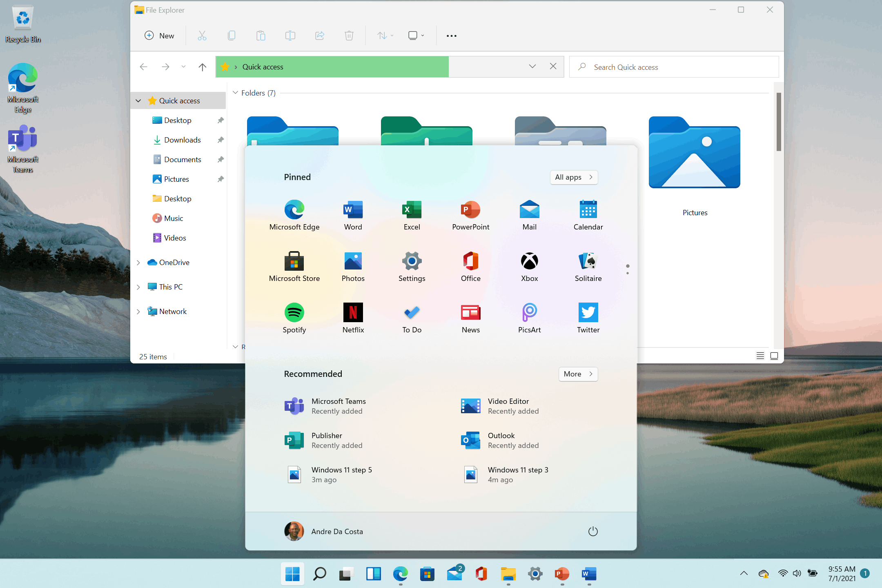This screenshot has height=588, width=882.
Task: Open the pinned Calendar app
Action: [x=588, y=215]
